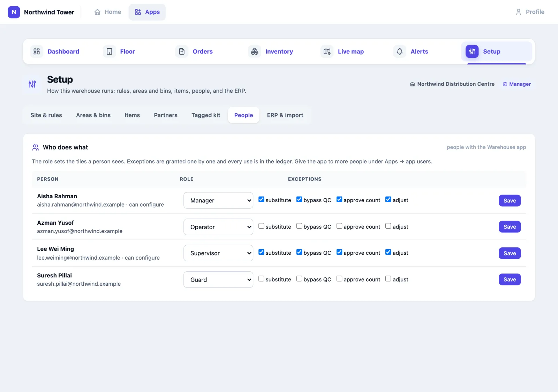Click the Apps grid icon
Image resolution: width=558 pixels, height=392 pixels.
point(138,12)
